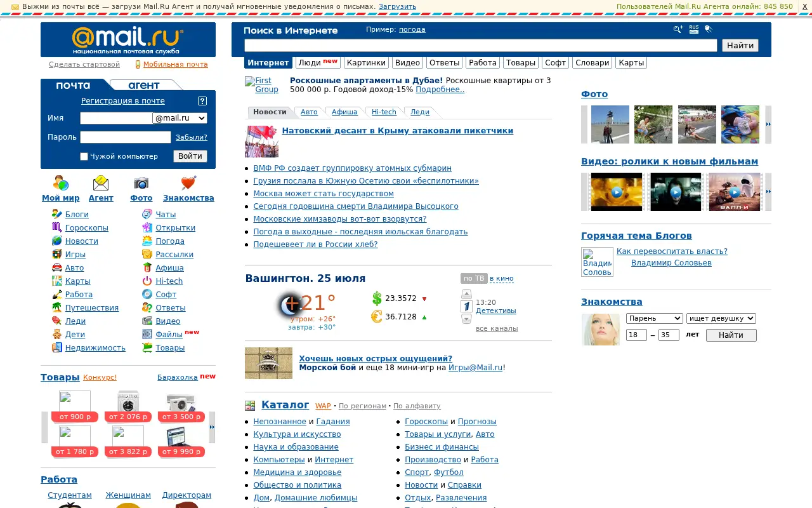
Task: Check the Чужой компьютер checkbox
Action: [84, 156]
